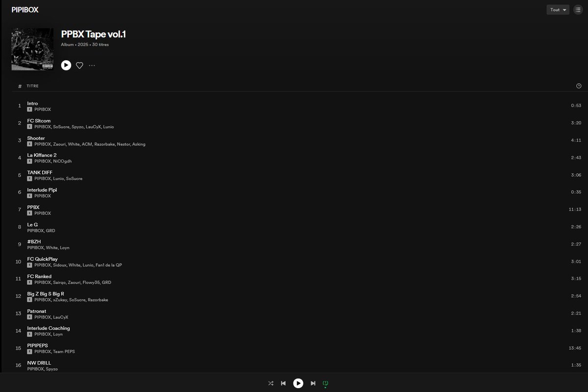The image size is (588, 392).
Task: Click the explicit badge under PIPIPEPS
Action: (29, 351)
